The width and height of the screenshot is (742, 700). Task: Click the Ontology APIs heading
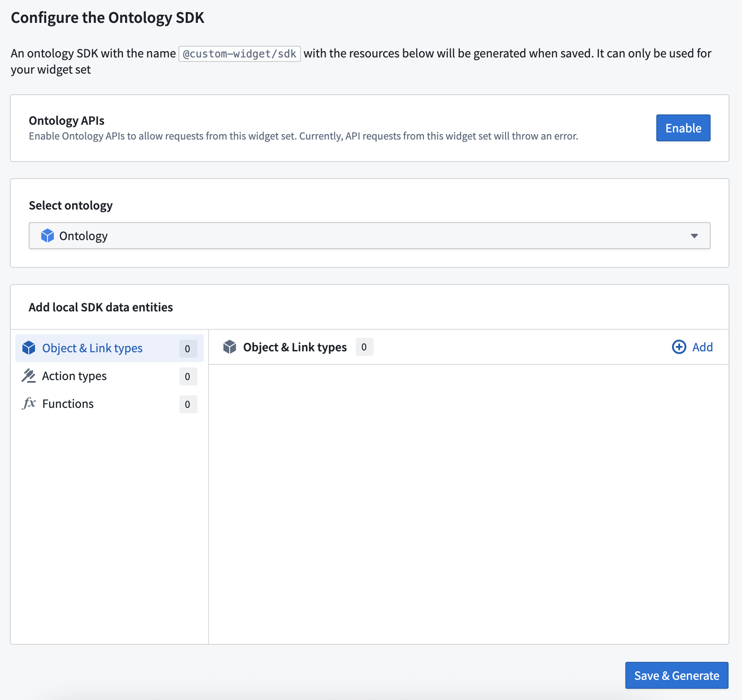tap(66, 121)
